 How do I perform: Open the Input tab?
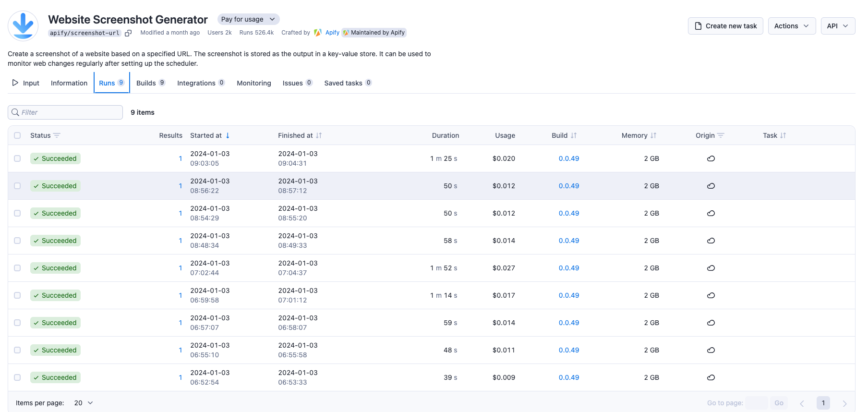26,83
